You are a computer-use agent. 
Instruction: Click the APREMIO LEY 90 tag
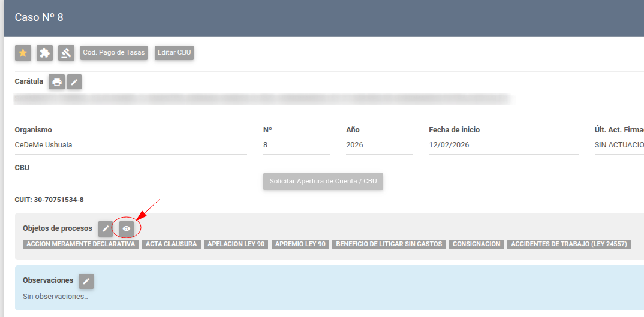click(300, 244)
